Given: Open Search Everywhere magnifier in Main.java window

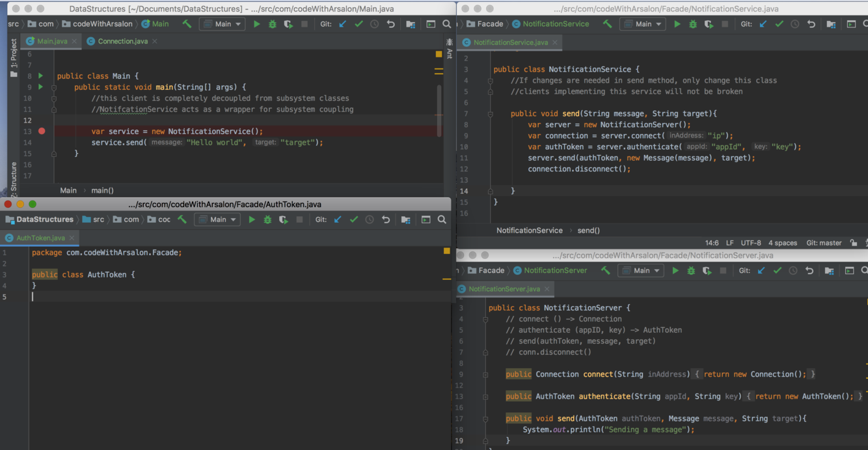Looking at the screenshot, I should [446, 24].
